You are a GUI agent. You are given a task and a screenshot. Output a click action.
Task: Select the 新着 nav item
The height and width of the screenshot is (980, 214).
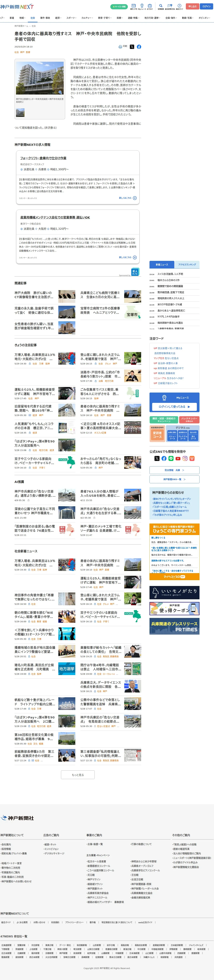tap(12, 18)
